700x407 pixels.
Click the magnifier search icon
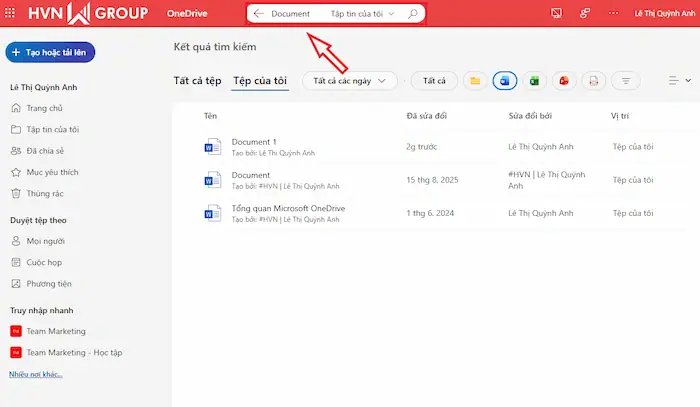point(413,14)
